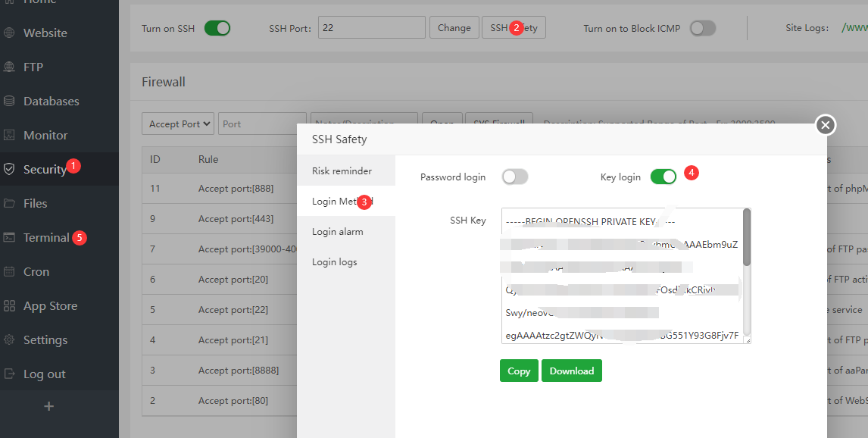Click the FTP icon in sidebar
Image resolution: width=868 pixels, height=438 pixels.
[x=9, y=67]
